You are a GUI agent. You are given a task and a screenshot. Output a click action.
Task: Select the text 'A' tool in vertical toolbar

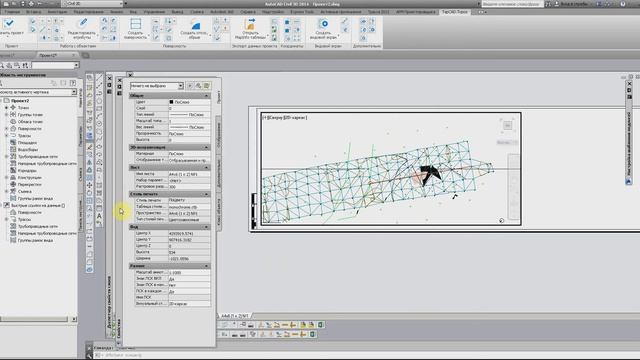99,216
